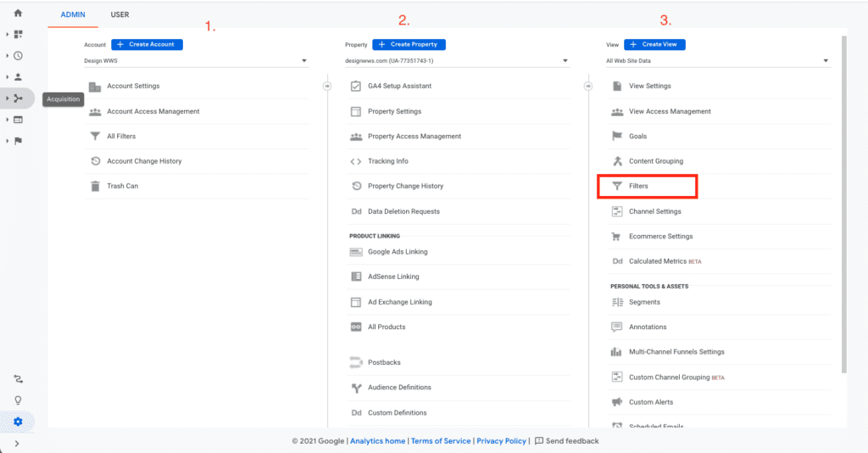
Task: Open the Acquisition icon in sidebar
Action: tap(19, 98)
